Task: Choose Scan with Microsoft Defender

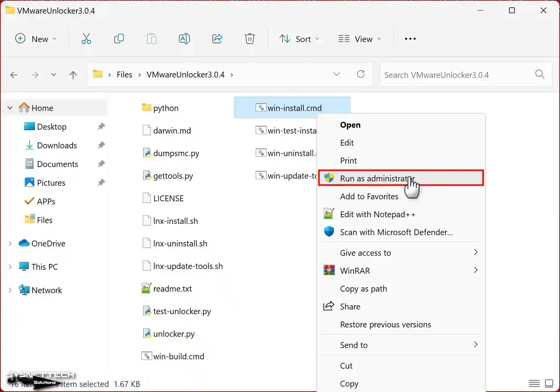Action: 401,232
